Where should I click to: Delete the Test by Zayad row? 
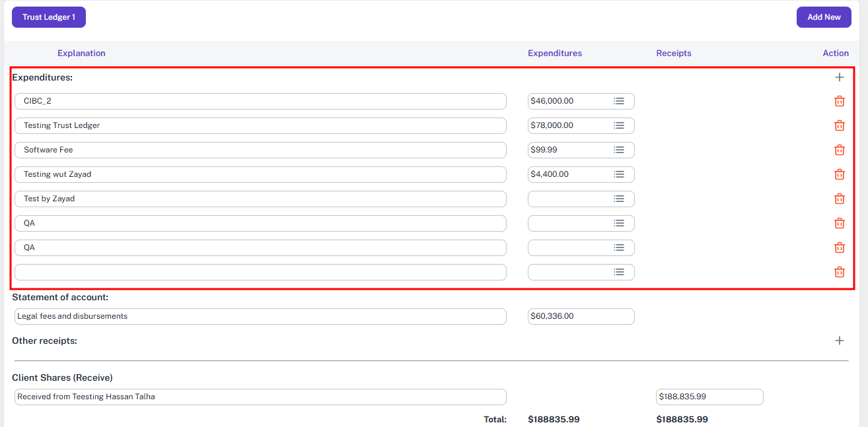tap(839, 199)
